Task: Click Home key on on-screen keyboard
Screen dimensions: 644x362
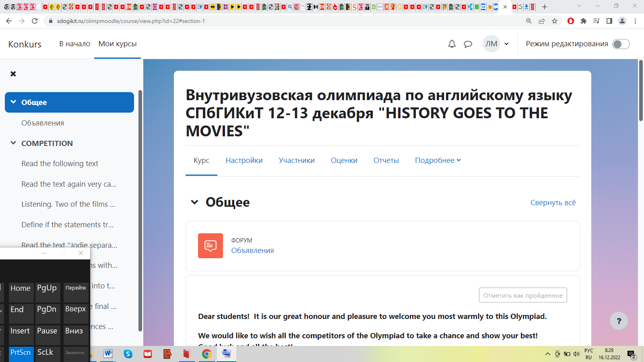Action: click(21, 292)
